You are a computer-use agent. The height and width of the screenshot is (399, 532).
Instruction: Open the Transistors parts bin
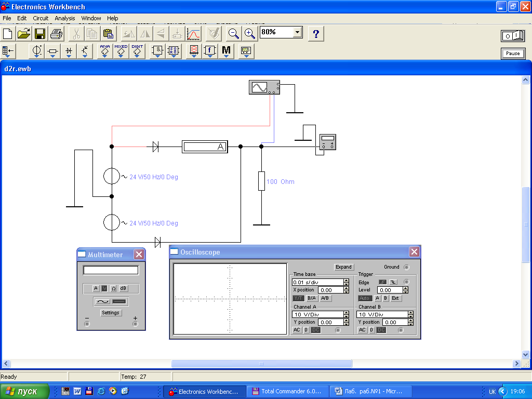85,51
